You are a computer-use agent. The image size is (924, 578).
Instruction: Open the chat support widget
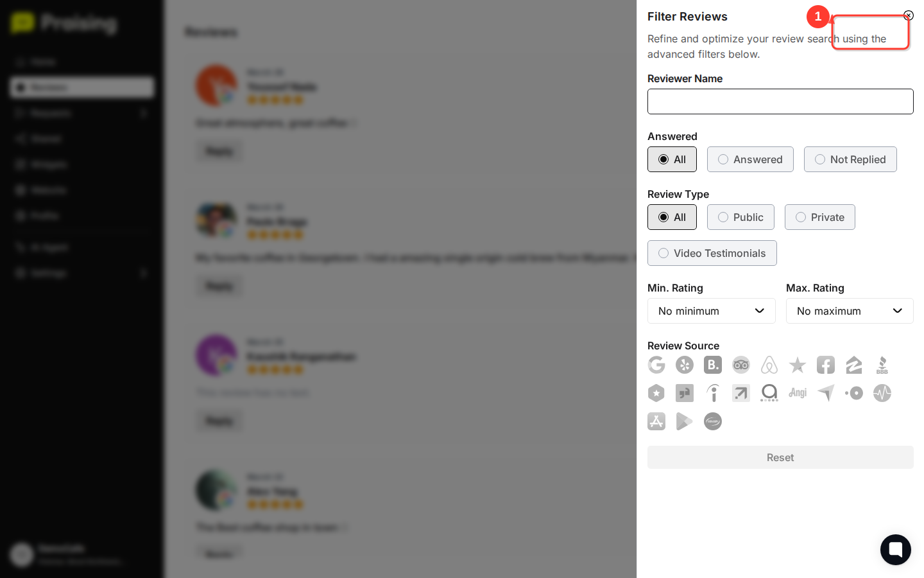coord(895,550)
